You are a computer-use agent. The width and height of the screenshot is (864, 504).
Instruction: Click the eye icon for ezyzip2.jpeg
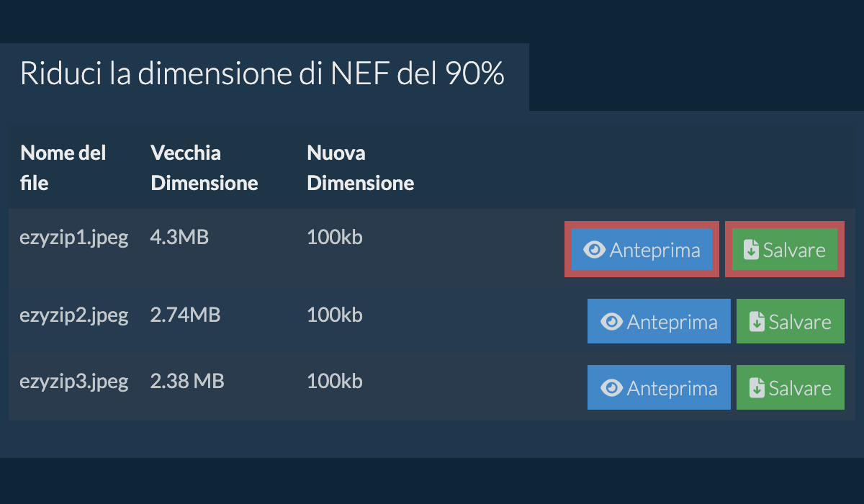(x=612, y=322)
